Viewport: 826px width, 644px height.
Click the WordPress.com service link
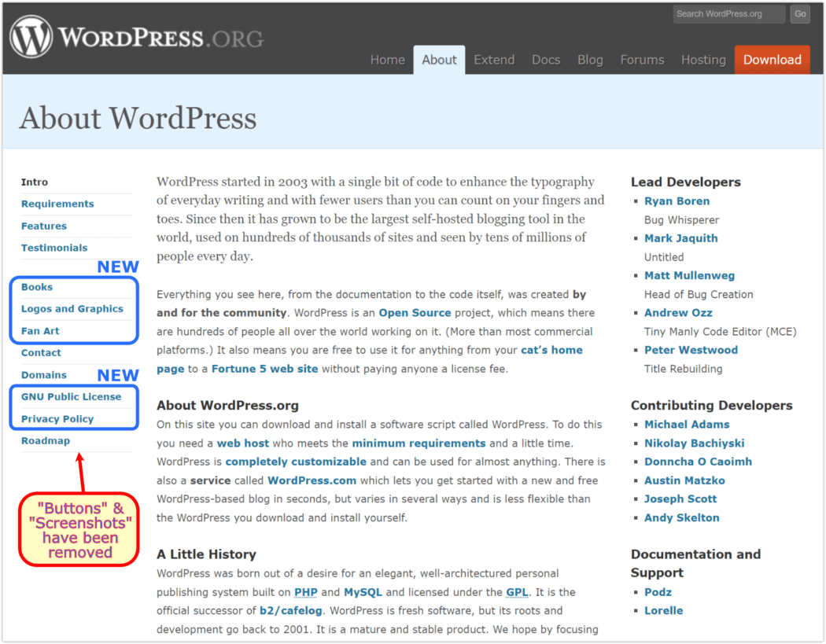[x=312, y=480]
